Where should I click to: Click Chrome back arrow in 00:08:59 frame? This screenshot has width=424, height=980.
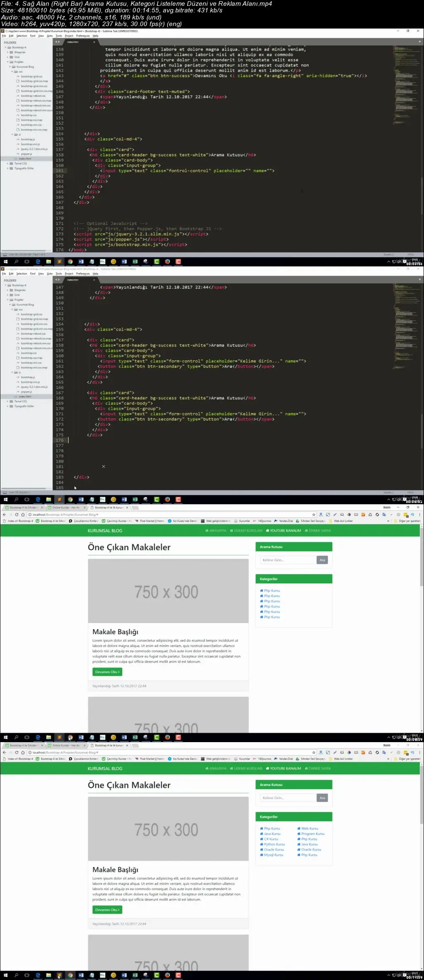click(x=5, y=515)
